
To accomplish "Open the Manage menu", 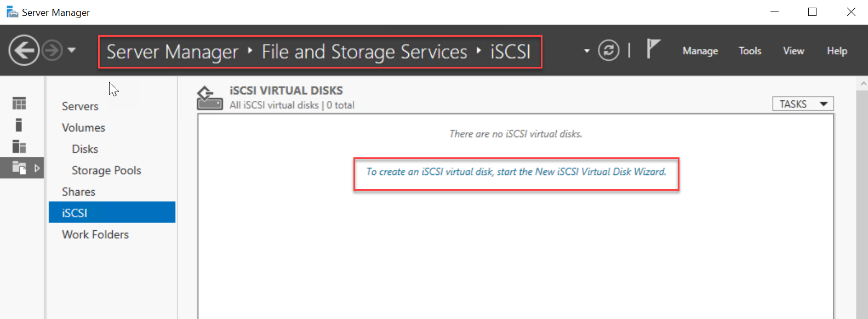I will click(x=700, y=51).
